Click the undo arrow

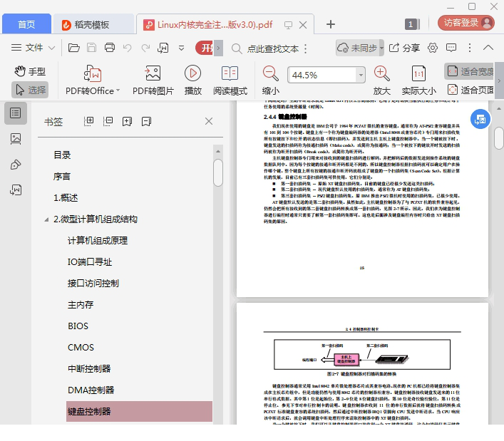pyautogui.click(x=128, y=48)
